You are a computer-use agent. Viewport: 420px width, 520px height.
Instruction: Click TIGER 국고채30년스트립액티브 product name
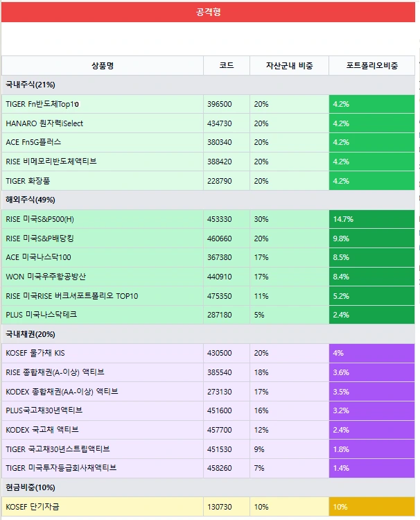pos(58,449)
